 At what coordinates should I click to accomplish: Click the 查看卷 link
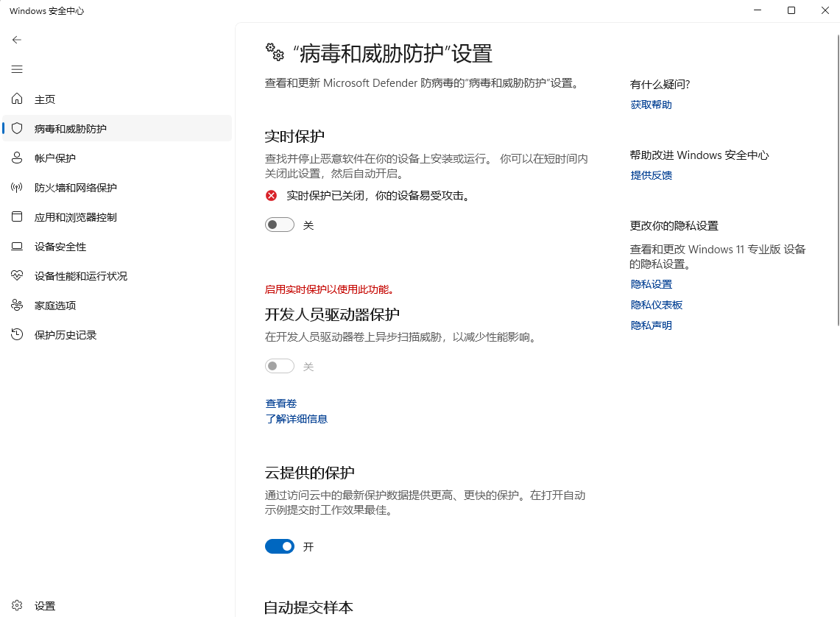(281, 403)
